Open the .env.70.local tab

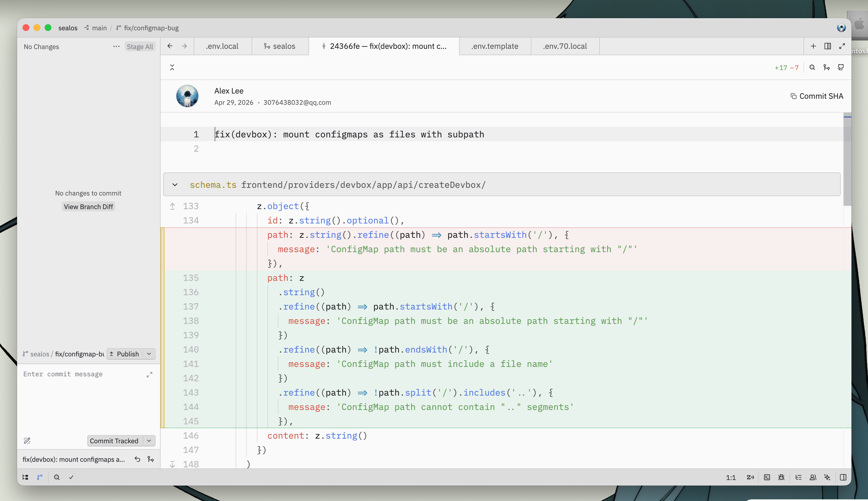[x=565, y=46]
